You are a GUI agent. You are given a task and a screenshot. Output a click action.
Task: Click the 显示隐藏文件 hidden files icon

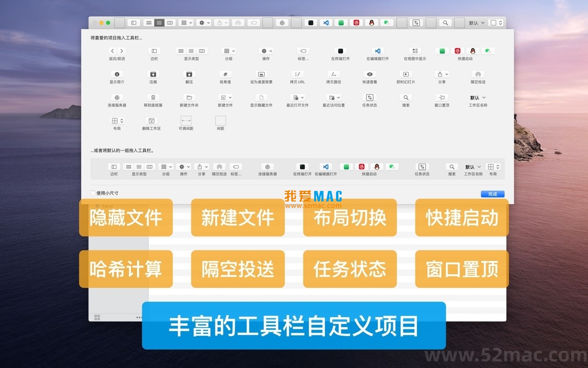261,97
